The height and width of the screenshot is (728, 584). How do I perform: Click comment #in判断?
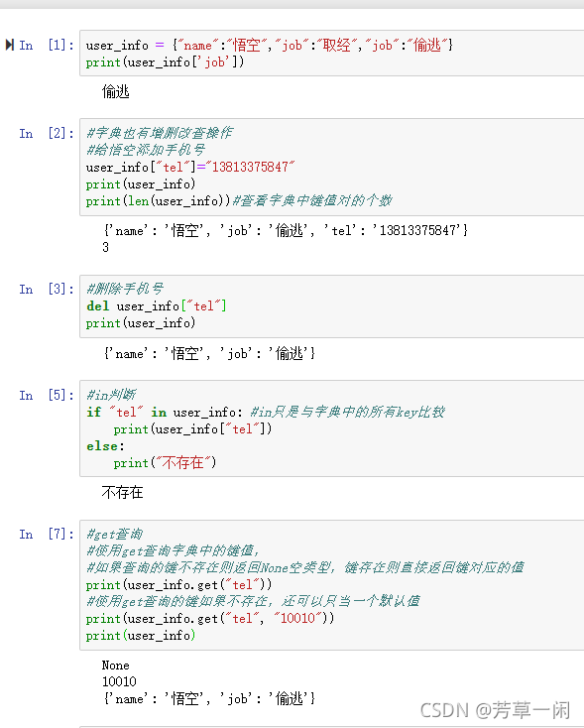pyautogui.click(x=111, y=395)
